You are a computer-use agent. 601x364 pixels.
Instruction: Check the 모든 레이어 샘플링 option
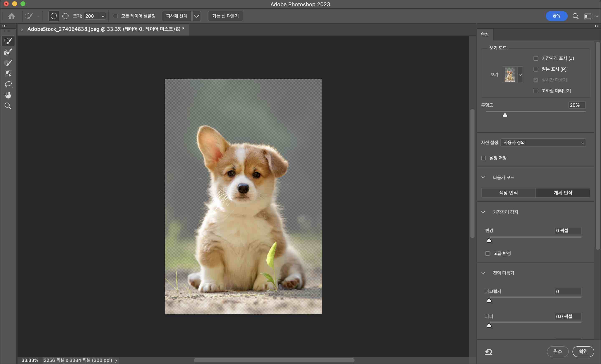click(x=115, y=16)
